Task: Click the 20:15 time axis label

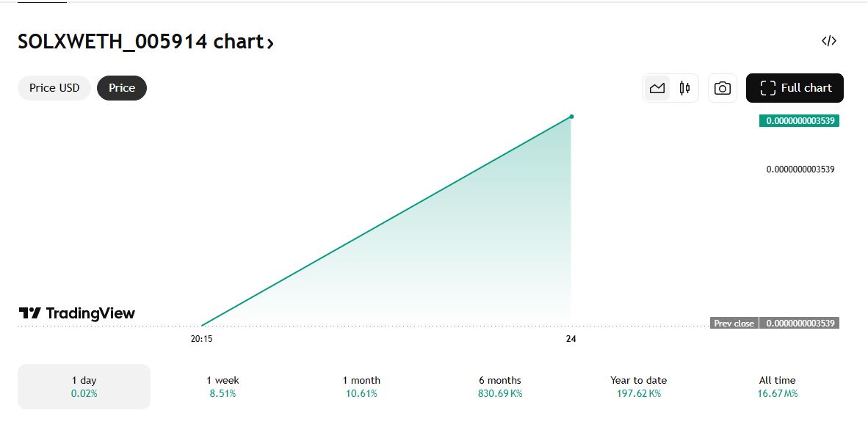Action: click(202, 339)
